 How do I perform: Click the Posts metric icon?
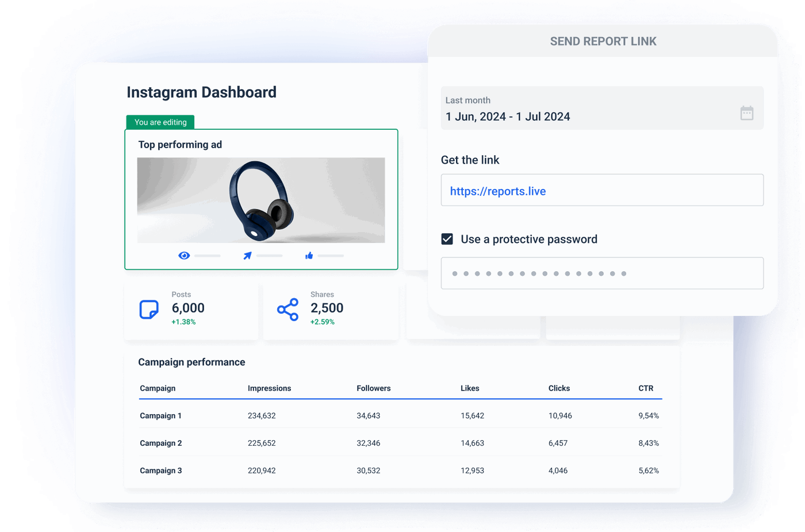tap(148, 309)
